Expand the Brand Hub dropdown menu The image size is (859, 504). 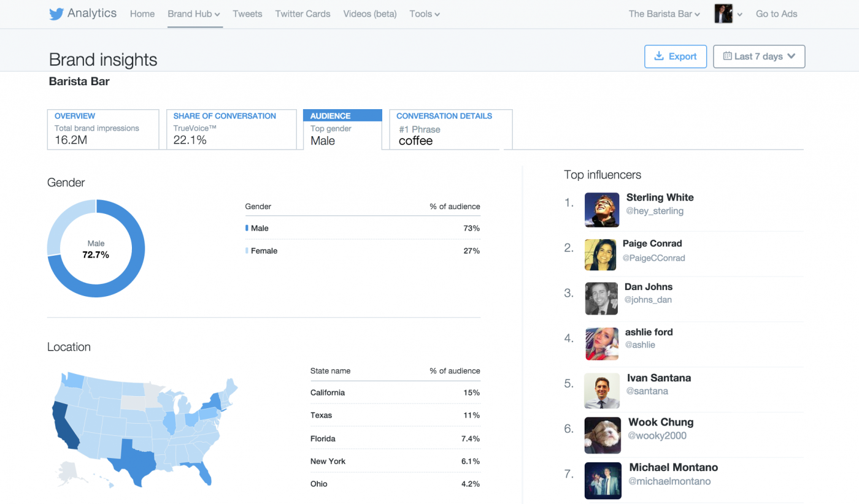click(193, 14)
